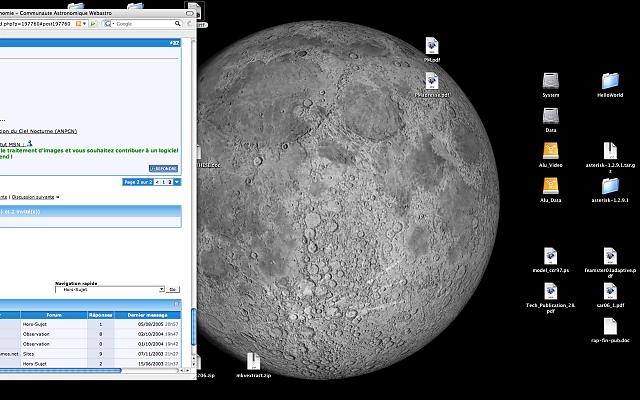Click the RSS feed icon in address bar

78,24
